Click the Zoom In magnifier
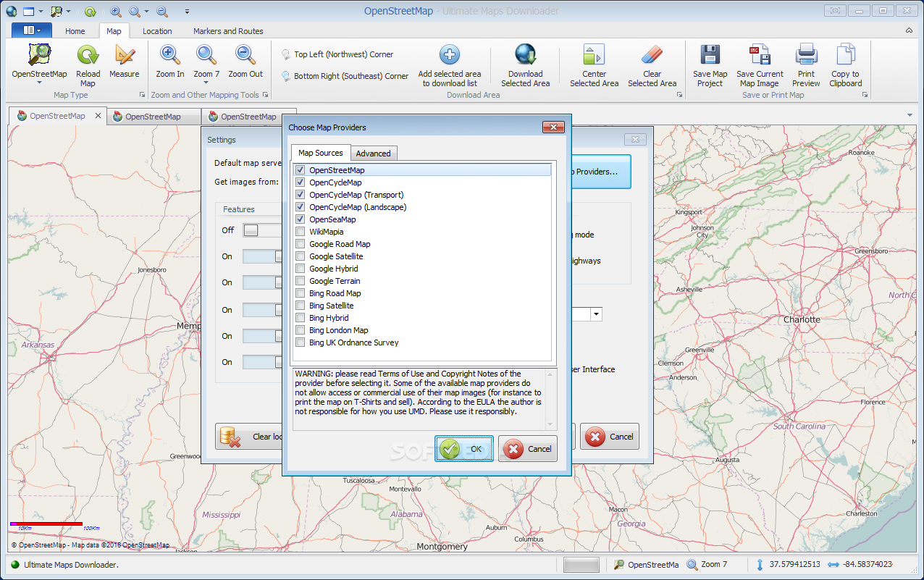Image resolution: width=924 pixels, height=580 pixels. coord(170,55)
